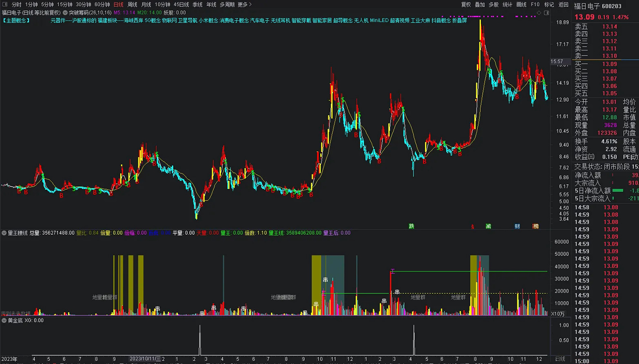
Task: Open the 智能家居 concept link
Action: coord(322,21)
